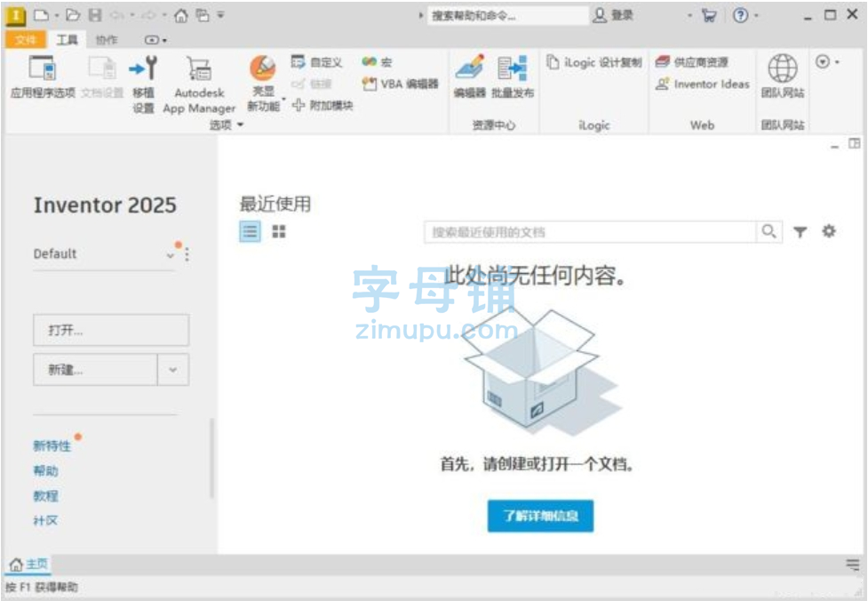Switch recent files to grid view

coord(279,231)
